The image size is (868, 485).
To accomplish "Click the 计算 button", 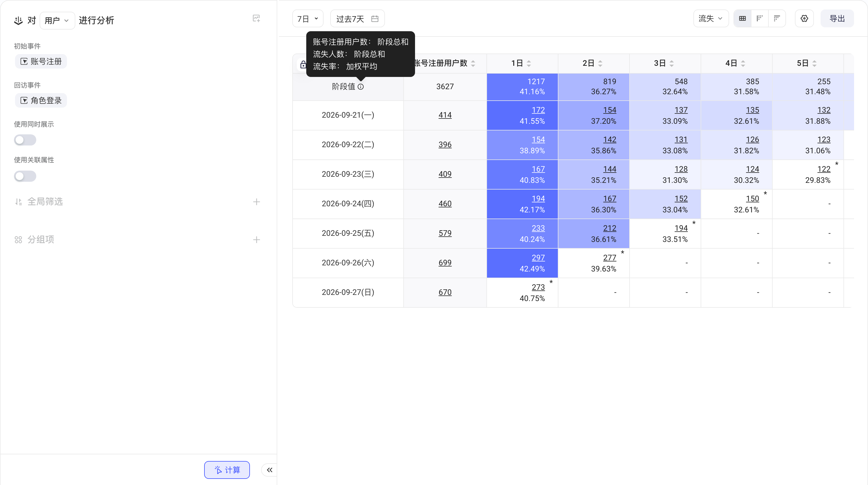I will click(x=227, y=470).
